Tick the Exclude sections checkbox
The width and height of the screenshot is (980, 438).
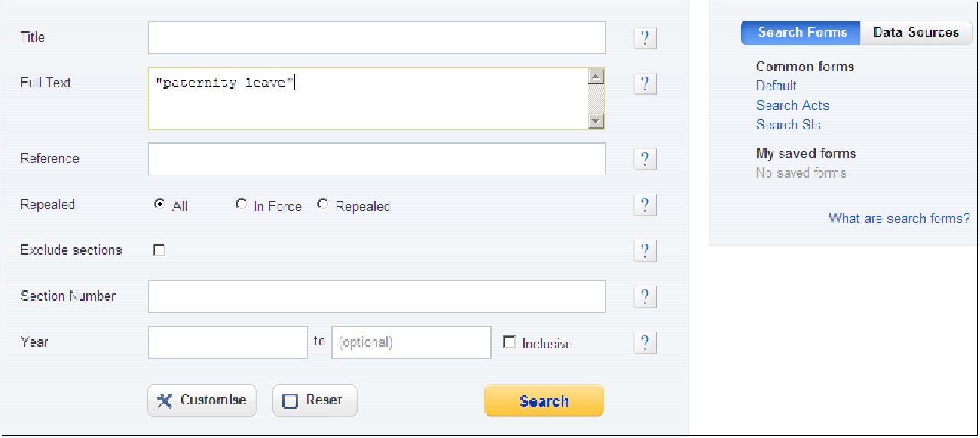(159, 250)
